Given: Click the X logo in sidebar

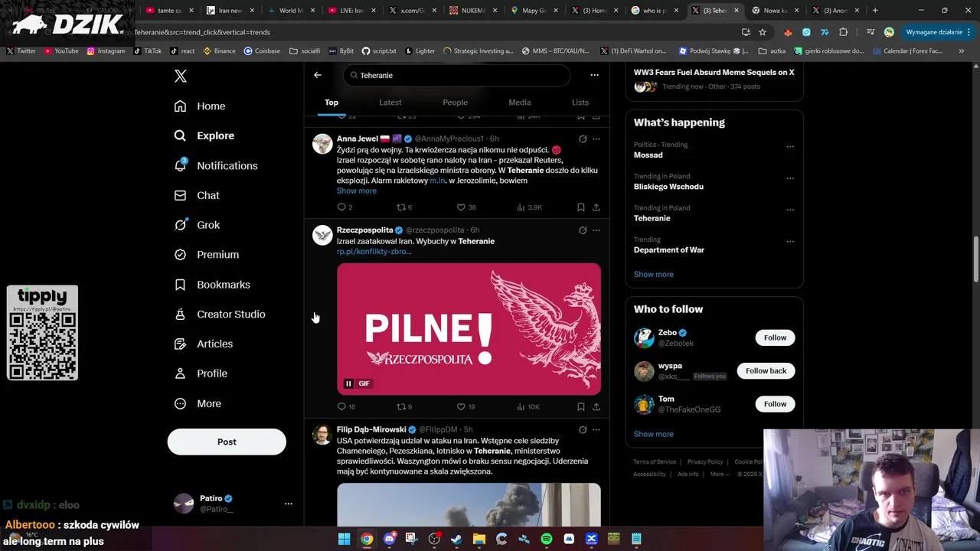Looking at the screenshot, I should pos(180,76).
